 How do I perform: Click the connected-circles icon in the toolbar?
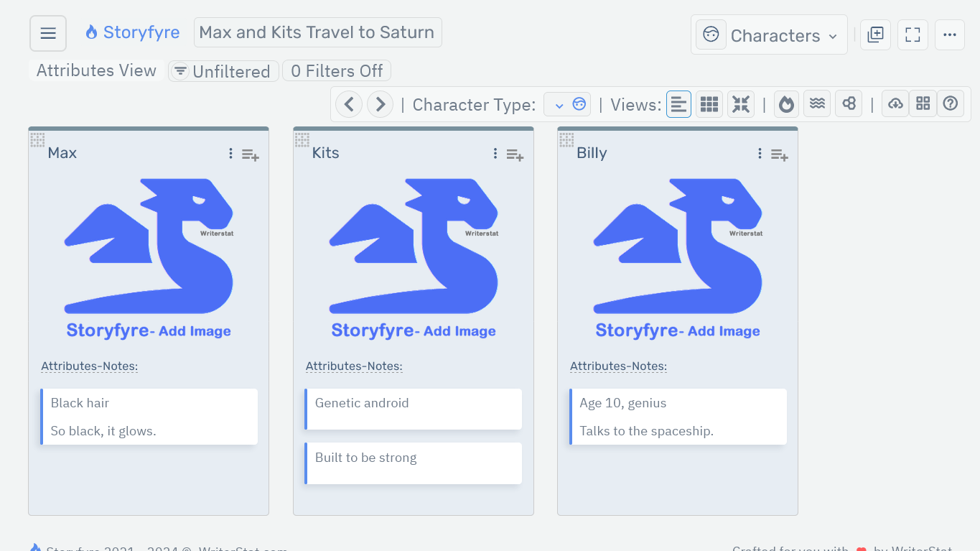pyautogui.click(x=849, y=104)
